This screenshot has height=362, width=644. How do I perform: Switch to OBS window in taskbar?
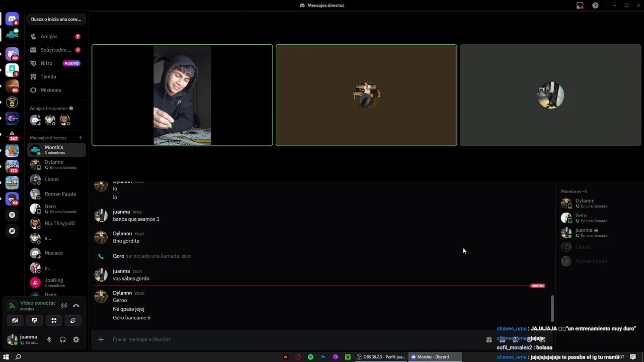(381, 357)
